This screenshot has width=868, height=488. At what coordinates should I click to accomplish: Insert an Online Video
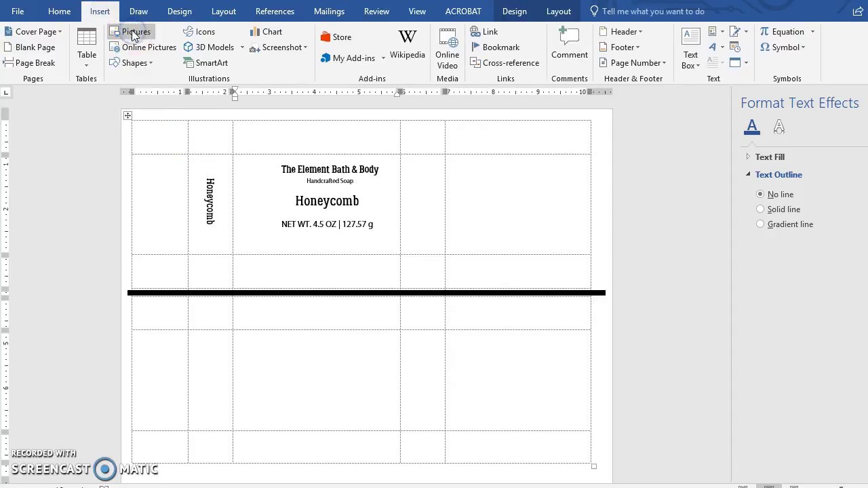448,48
